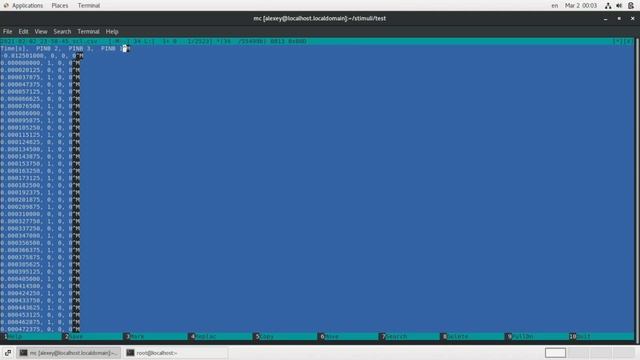Click the row starting -0.012501000
Viewport: 640px width, 360px height.
click(x=42, y=56)
